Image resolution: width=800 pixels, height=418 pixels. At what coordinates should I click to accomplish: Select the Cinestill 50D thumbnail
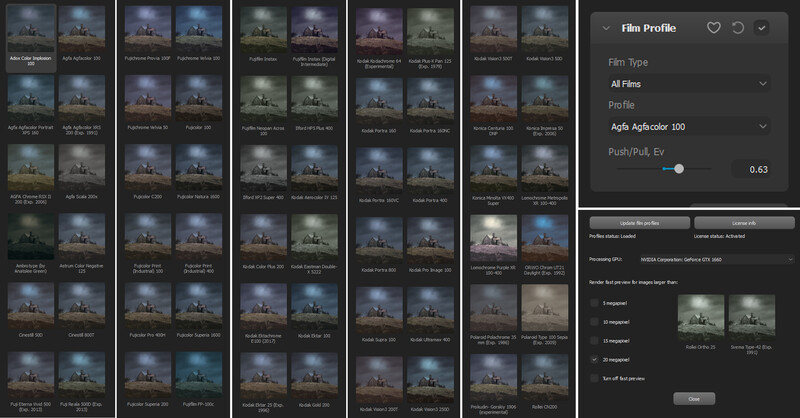[x=31, y=307]
